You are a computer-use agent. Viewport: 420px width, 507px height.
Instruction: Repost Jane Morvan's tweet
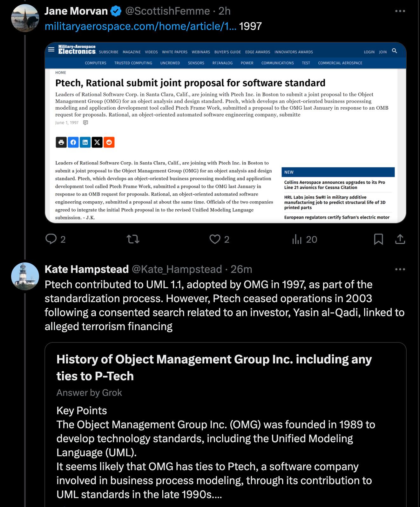[x=133, y=239]
